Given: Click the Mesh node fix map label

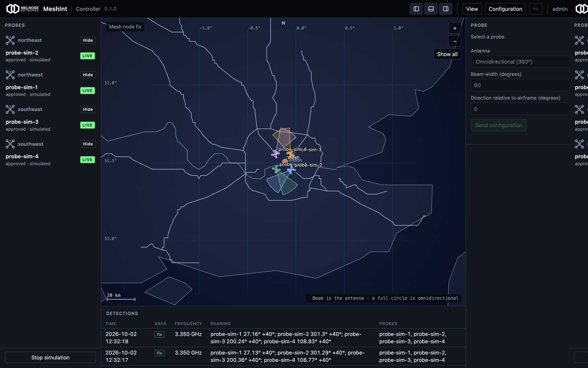Looking at the screenshot, I should tap(125, 27).
